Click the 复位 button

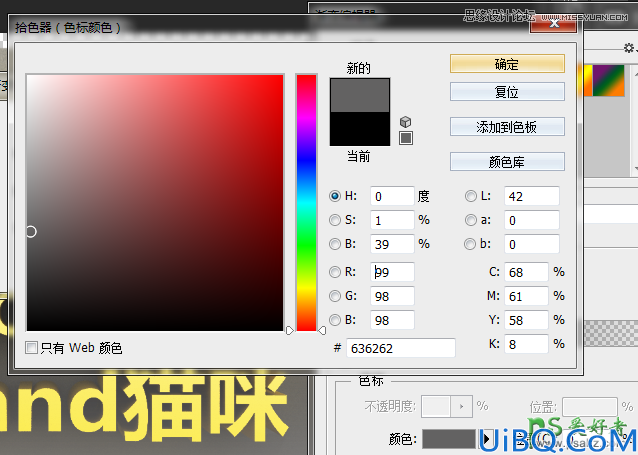coord(507,92)
